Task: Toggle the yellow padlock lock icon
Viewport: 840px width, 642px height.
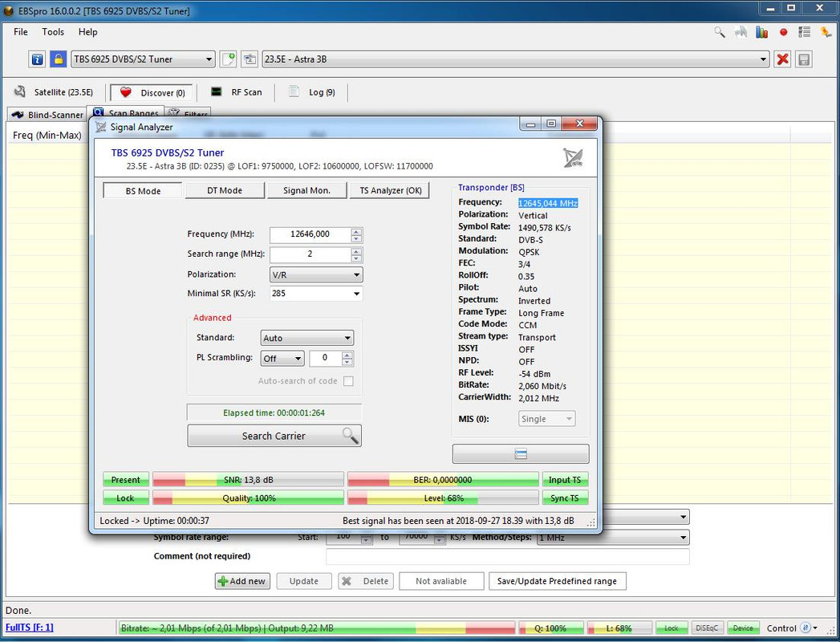Action: point(58,59)
